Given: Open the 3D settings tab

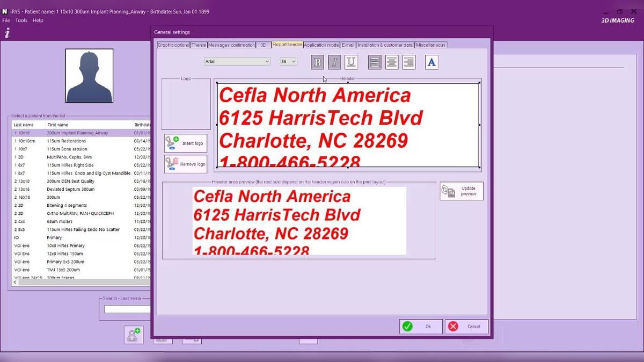Looking at the screenshot, I should tap(264, 45).
